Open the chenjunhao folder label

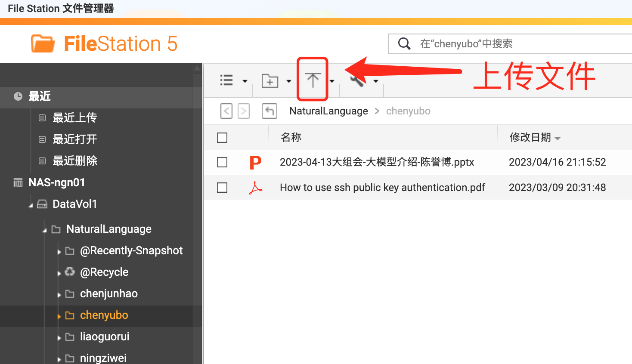(109, 293)
